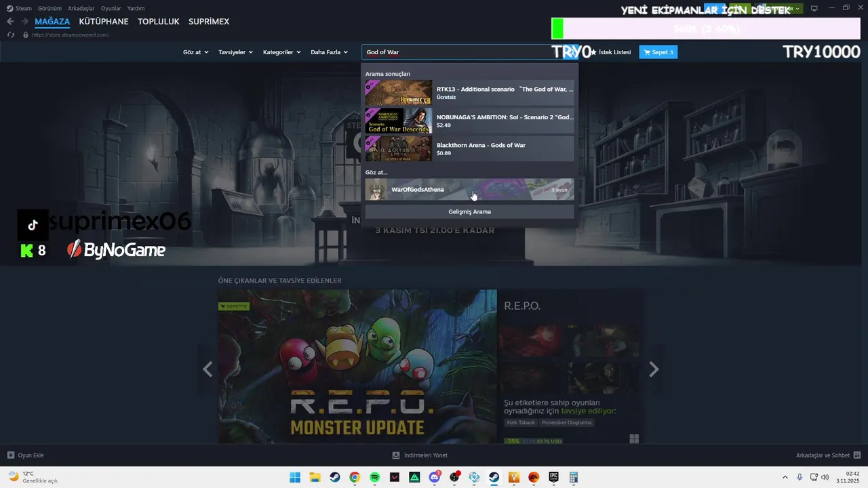Click the Romance XIII result thumbnail
The image size is (868, 488).
[x=399, y=93]
